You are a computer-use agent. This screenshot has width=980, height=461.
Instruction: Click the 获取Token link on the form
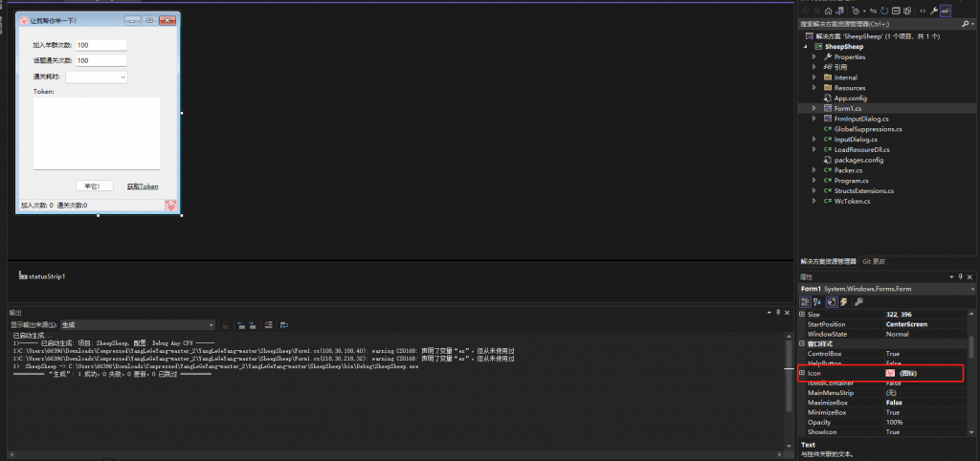tap(143, 187)
